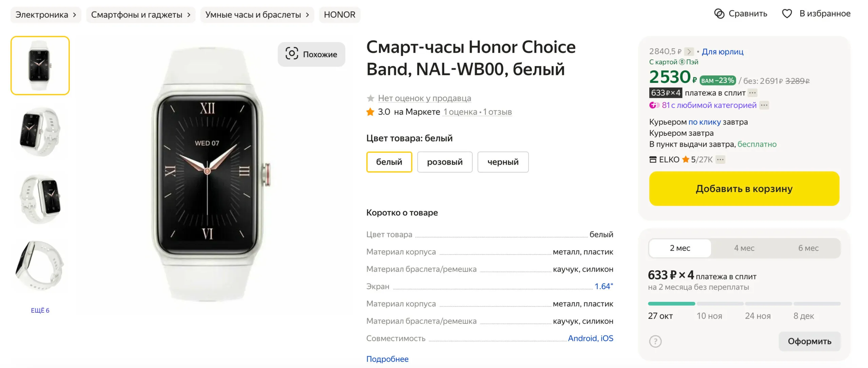Click the arrow icon beside 2840,5 ₽
The width and height of the screenshot is (868, 368).
click(689, 52)
